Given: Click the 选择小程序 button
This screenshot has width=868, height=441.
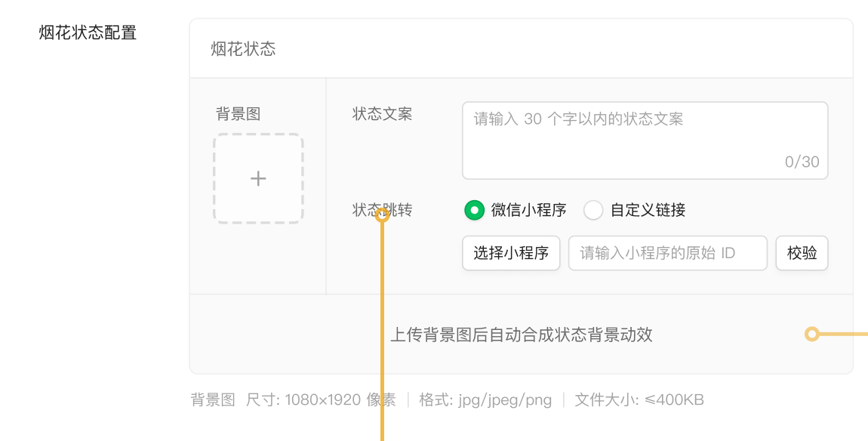Looking at the screenshot, I should (x=511, y=253).
